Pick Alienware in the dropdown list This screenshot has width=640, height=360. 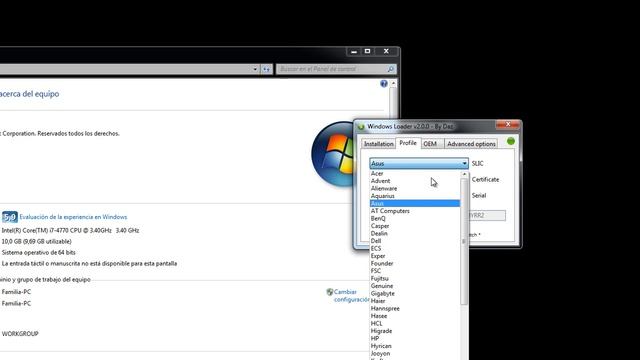(x=415, y=188)
